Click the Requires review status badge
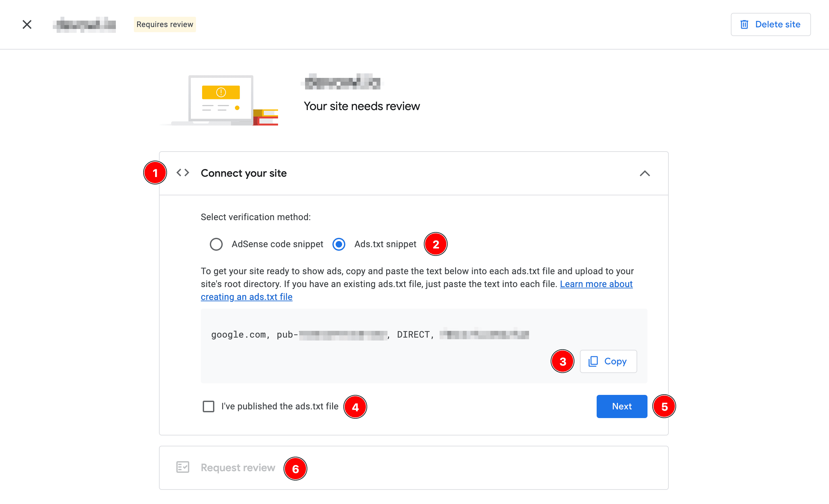Screen dimensions: 829x504 [x=164, y=24]
